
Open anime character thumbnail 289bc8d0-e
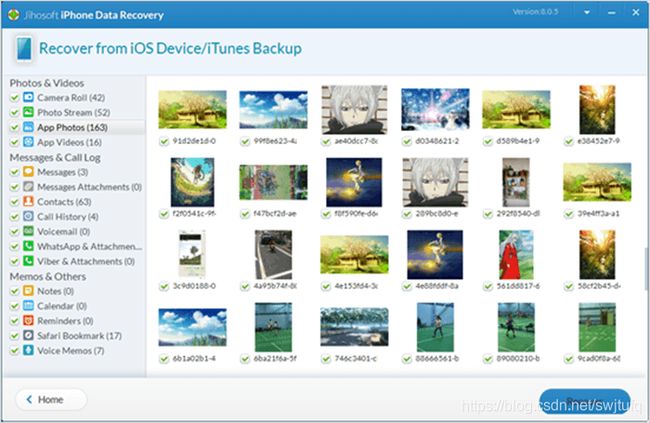pyautogui.click(x=435, y=182)
